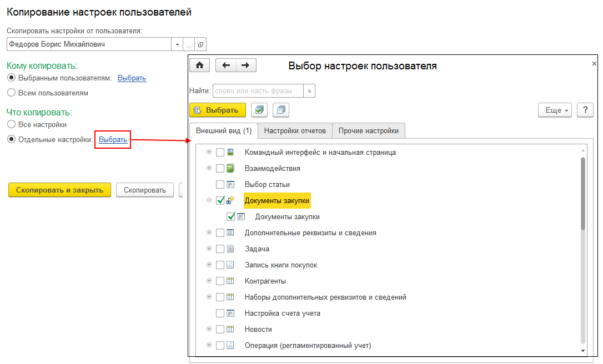Click the settings list vertical scrollbar
The image size is (603, 364).
click(582, 194)
